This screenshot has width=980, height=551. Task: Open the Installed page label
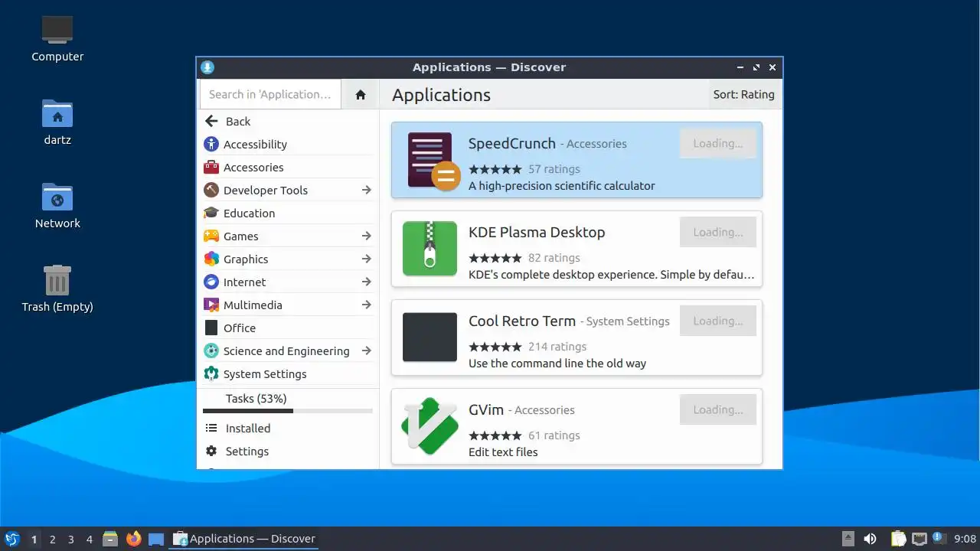click(x=248, y=429)
